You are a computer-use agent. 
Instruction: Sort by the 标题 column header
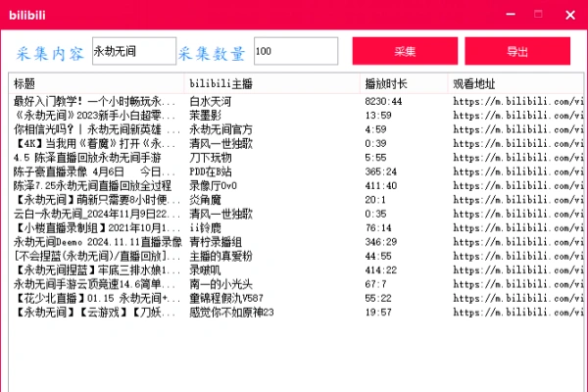point(96,84)
